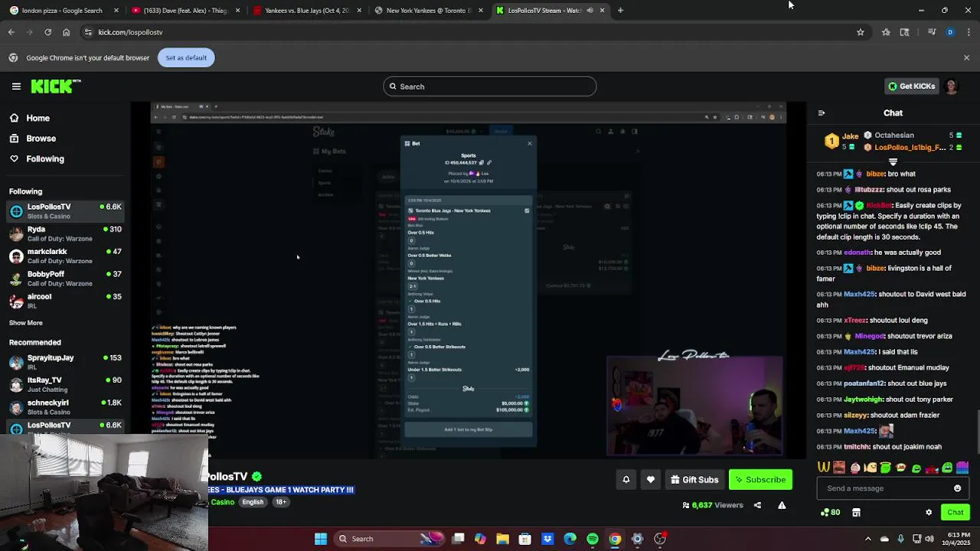This screenshot has height=551, width=980.
Task: Click Set as default for Chrome
Action: (186, 57)
